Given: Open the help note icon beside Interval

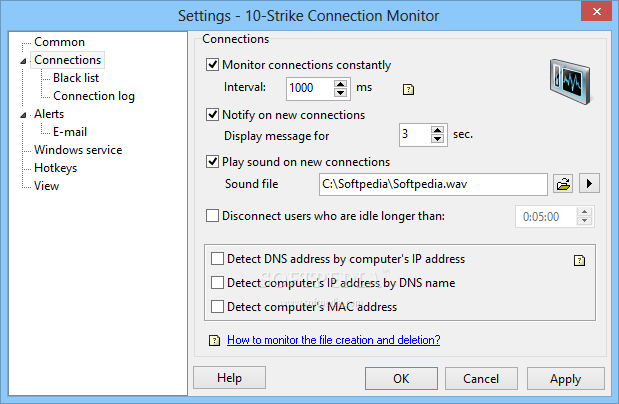Looking at the screenshot, I should (x=409, y=90).
